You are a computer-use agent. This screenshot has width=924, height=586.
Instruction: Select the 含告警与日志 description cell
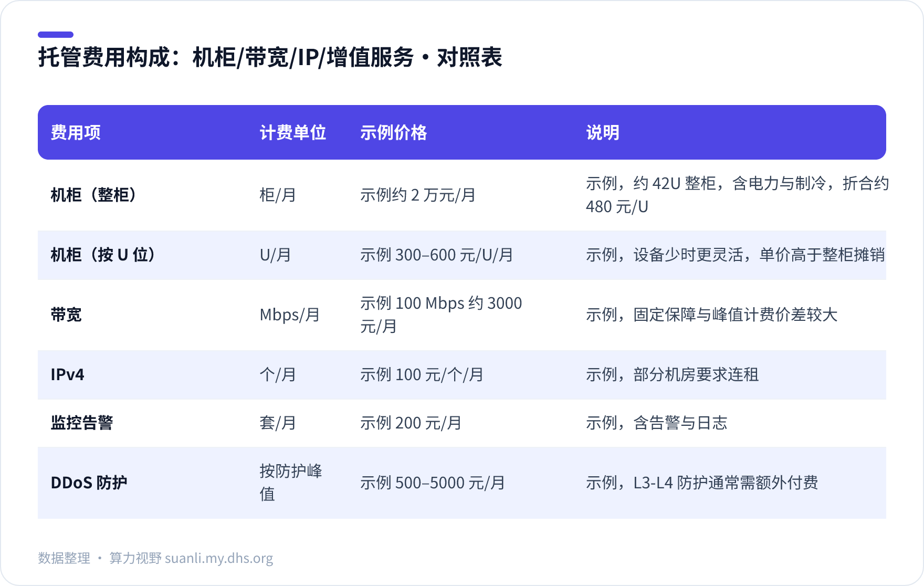point(657,423)
